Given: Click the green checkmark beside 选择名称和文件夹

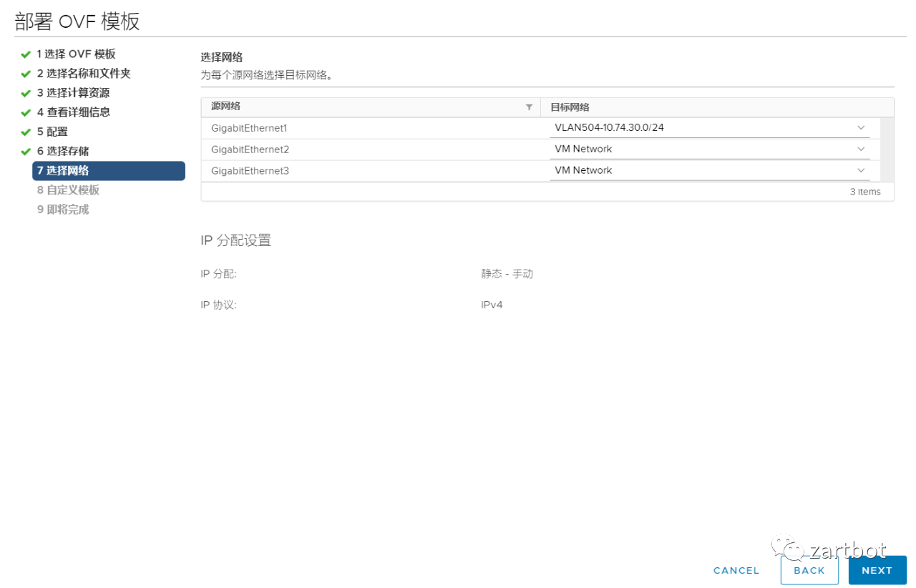Looking at the screenshot, I should coord(26,74).
